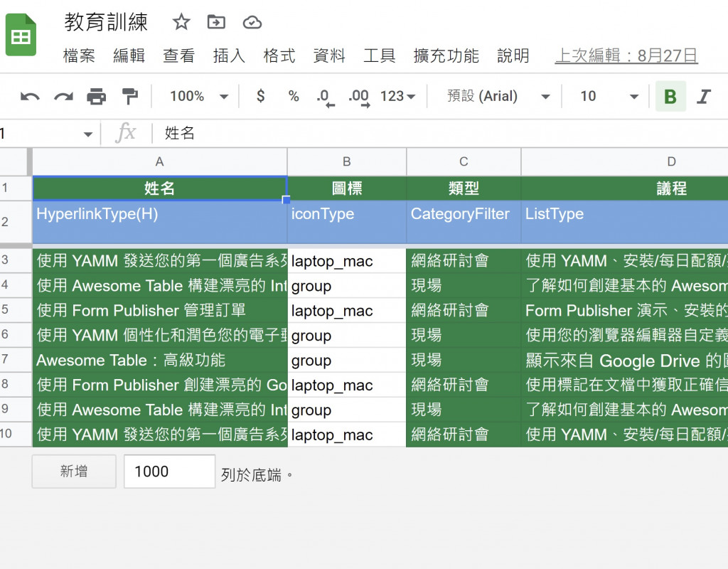Viewport: 728px width, 569px height.
Task: Click the fx function icon
Action: point(125,133)
